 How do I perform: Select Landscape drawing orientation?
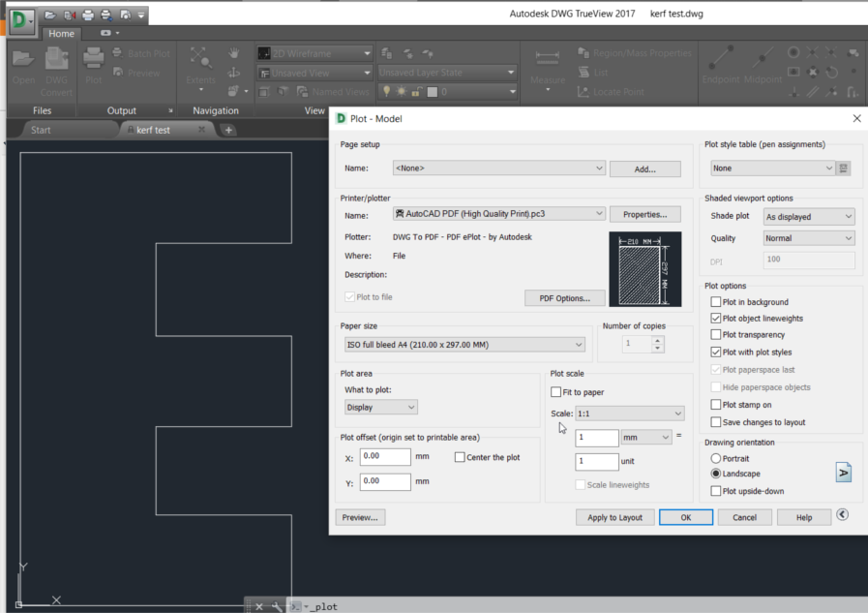click(716, 474)
